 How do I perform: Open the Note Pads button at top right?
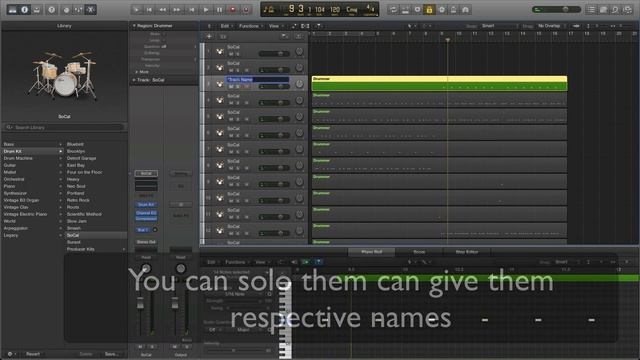603,9
